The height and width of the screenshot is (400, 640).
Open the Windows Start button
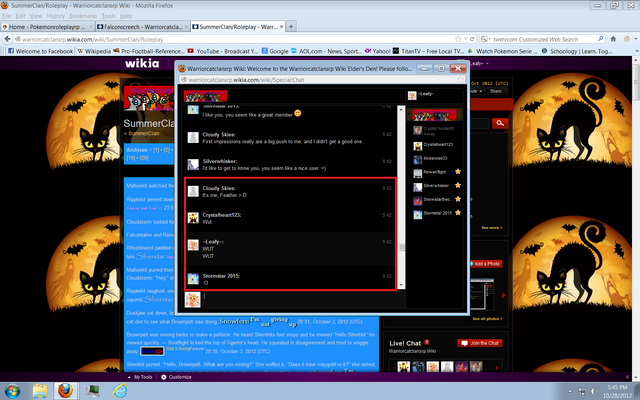click(x=12, y=391)
